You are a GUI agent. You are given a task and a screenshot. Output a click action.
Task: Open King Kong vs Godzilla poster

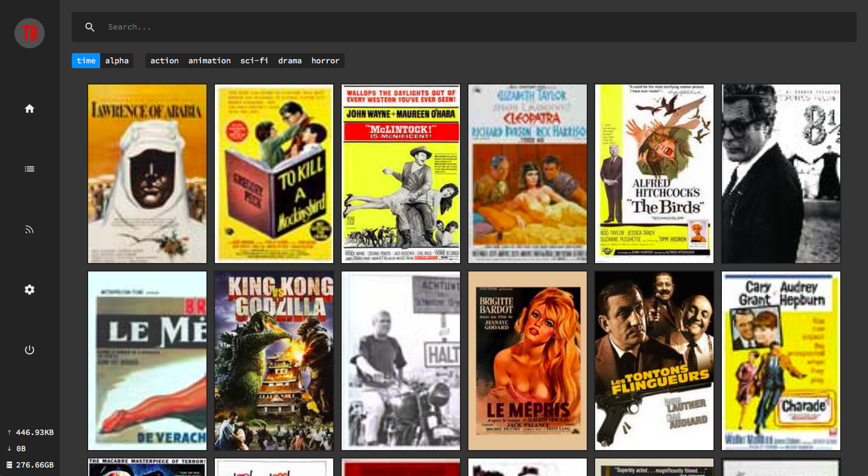[x=274, y=361]
